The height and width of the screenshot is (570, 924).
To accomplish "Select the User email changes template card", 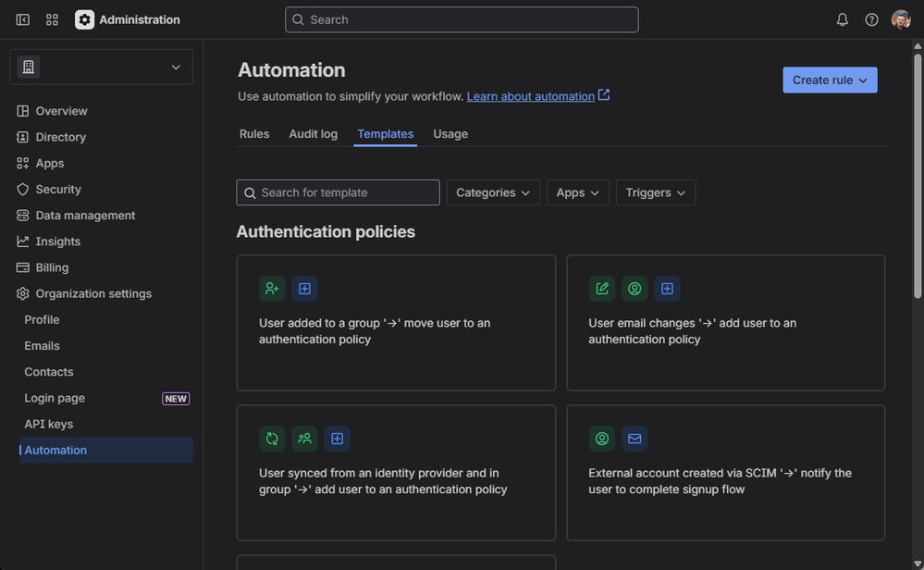I will pyautogui.click(x=725, y=323).
